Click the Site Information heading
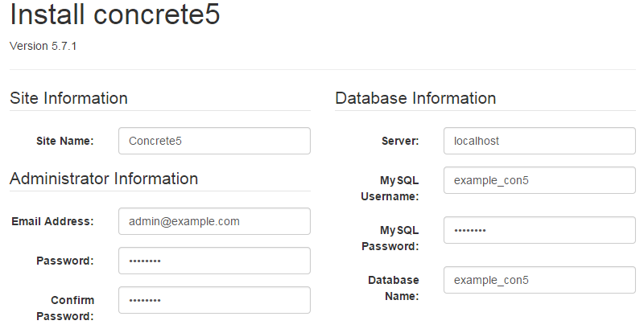The height and width of the screenshot is (333, 644). [x=68, y=98]
